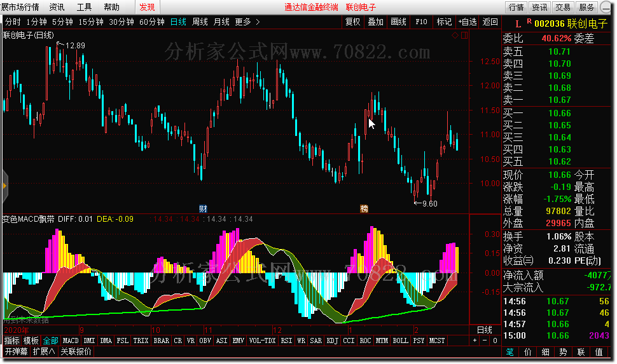The height and width of the screenshot is (364, 617).
Task: Click the diamond icon above the chart
Action: point(455,36)
